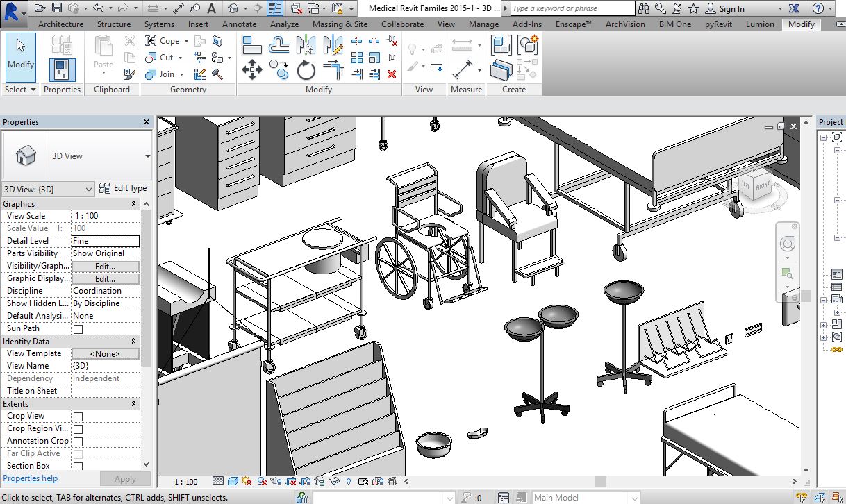Image resolution: width=846 pixels, height=504 pixels.
Task: Click the Detail Level value field
Action: click(106, 241)
